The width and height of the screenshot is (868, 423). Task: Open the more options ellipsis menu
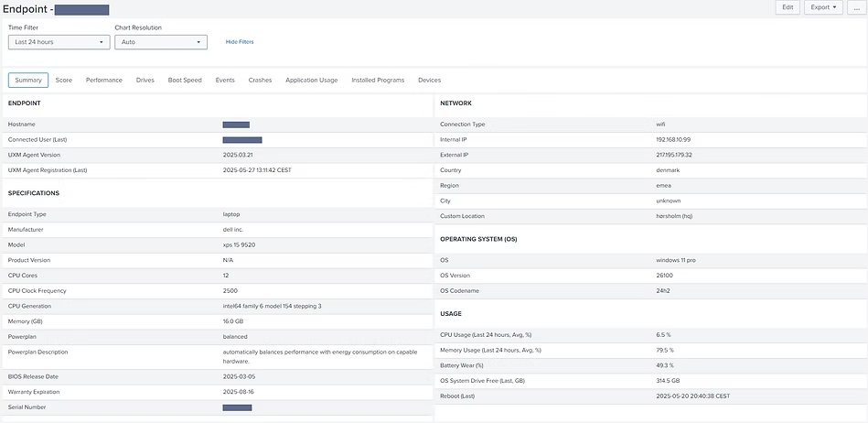point(856,7)
